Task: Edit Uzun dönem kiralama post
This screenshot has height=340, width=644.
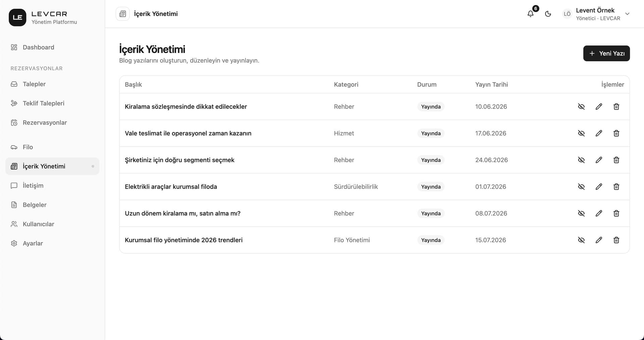Action: click(599, 213)
